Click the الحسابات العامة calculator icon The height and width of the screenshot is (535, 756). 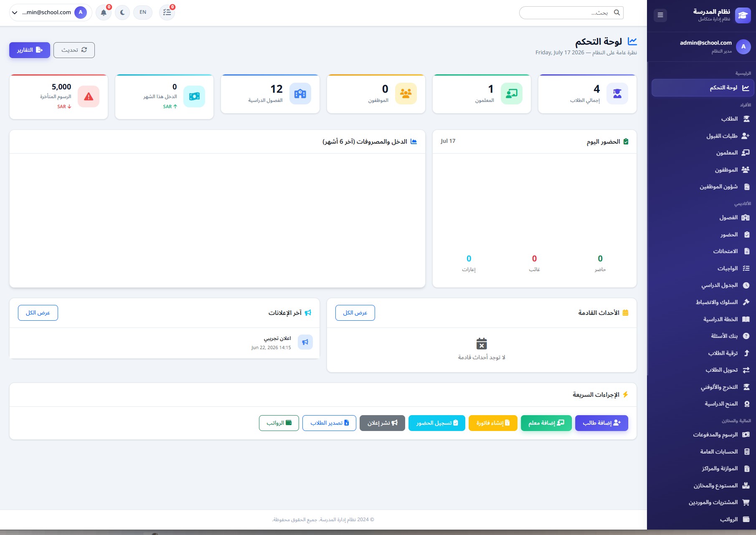click(746, 452)
